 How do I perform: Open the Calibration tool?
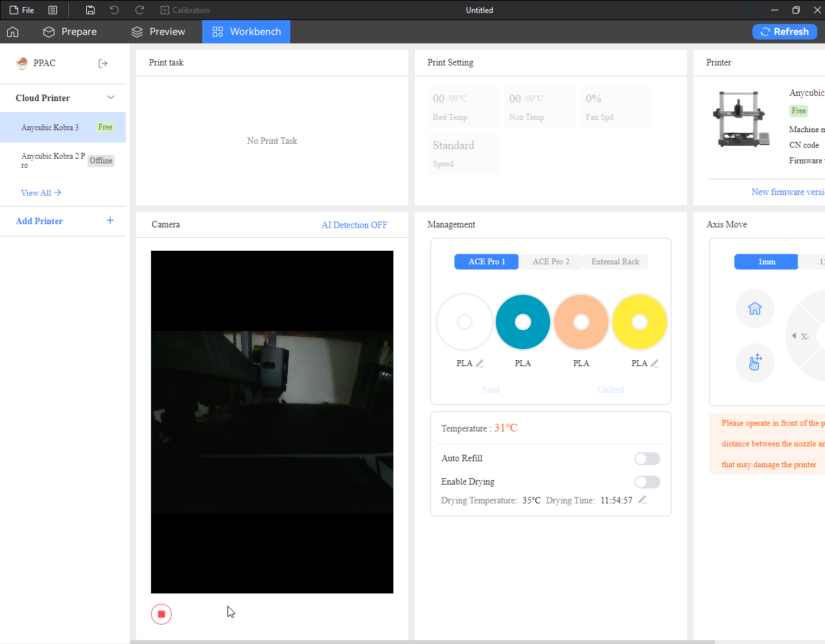pyautogui.click(x=185, y=10)
